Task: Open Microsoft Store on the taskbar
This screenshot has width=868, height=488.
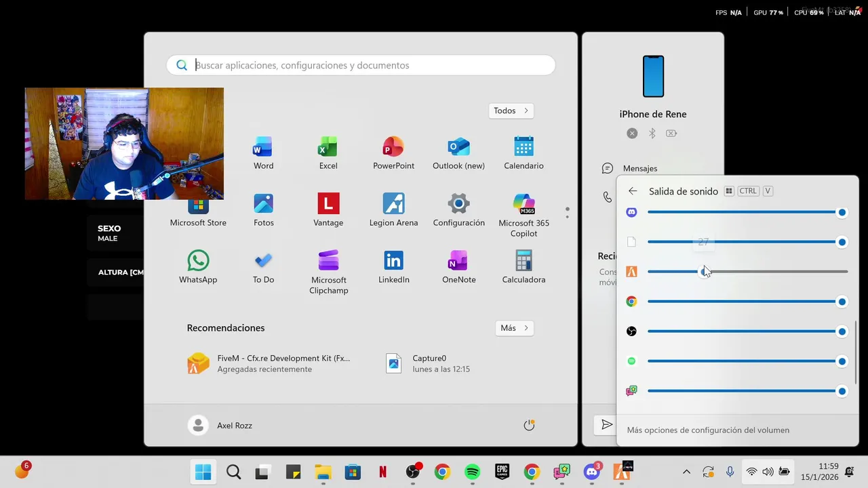Action: coord(353,472)
